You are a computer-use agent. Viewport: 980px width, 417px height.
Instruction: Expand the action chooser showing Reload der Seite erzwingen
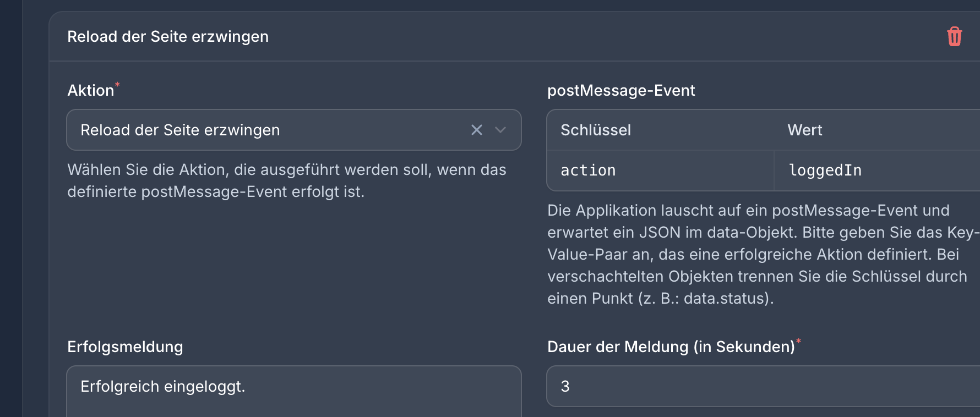(x=501, y=130)
